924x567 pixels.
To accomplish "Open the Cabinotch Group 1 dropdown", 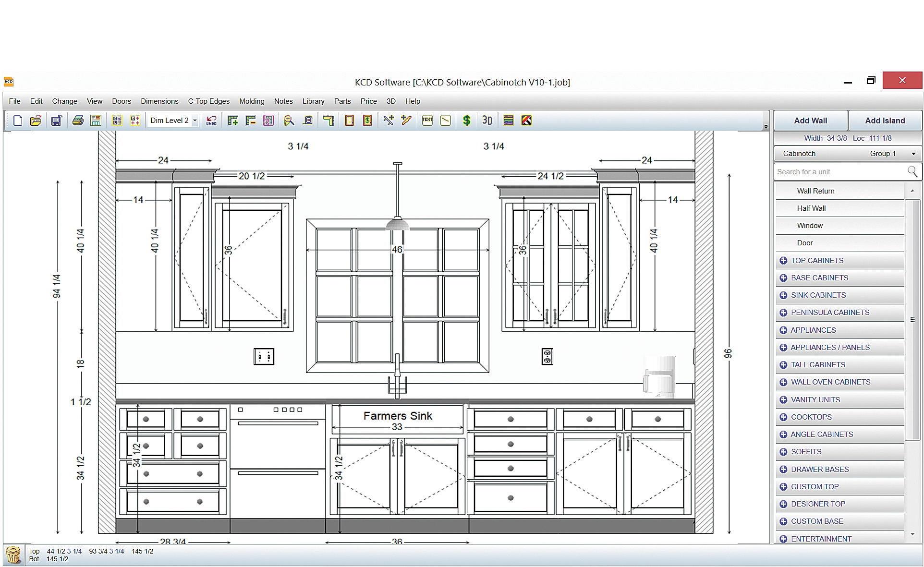I will (x=913, y=154).
